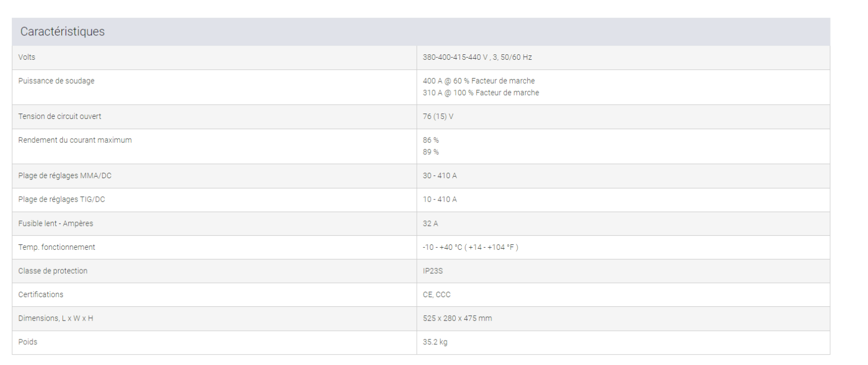Screen dimensions: 868x365
Task: Click the 10 - 410 A value
Action: coord(439,199)
